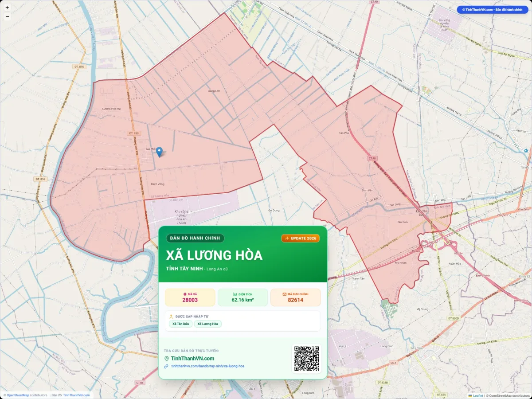The height and width of the screenshot is (399, 532).
Task: Click the chain link icon beside the URL
Action: click(x=166, y=366)
